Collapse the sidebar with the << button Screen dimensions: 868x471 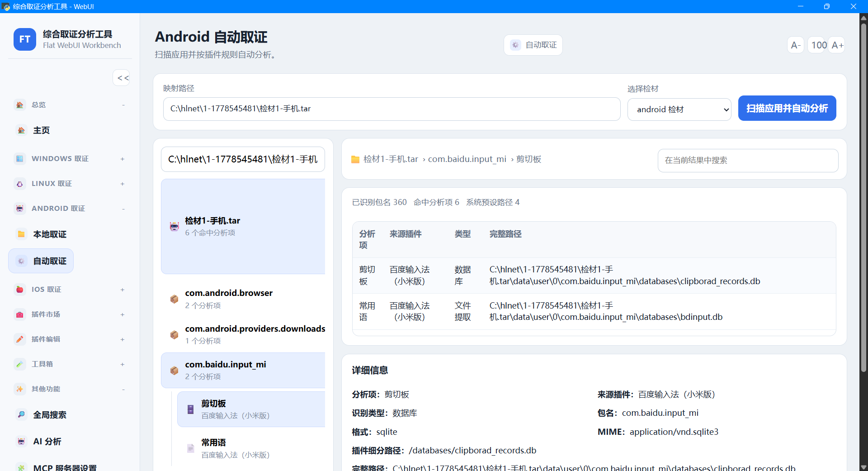pos(122,78)
